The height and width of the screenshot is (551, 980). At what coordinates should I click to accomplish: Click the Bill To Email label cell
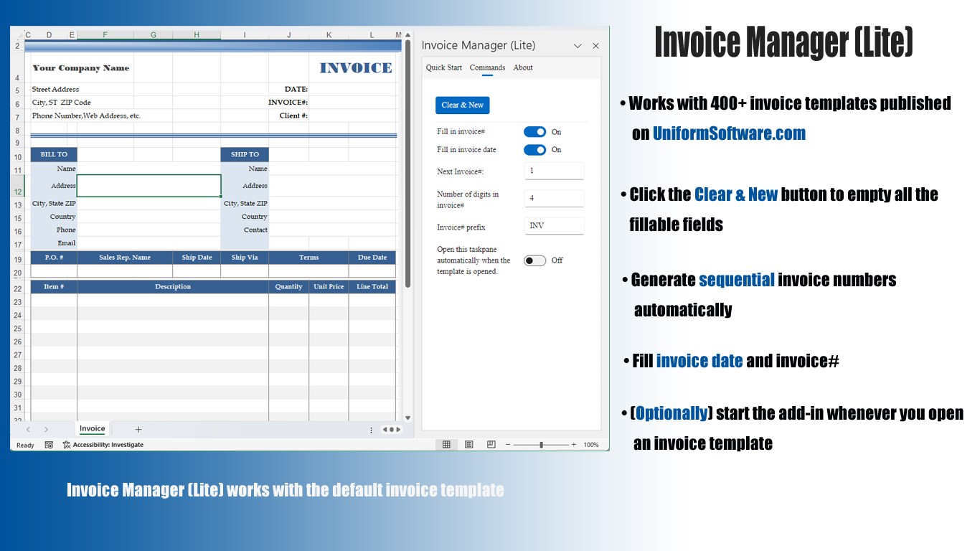(54, 243)
